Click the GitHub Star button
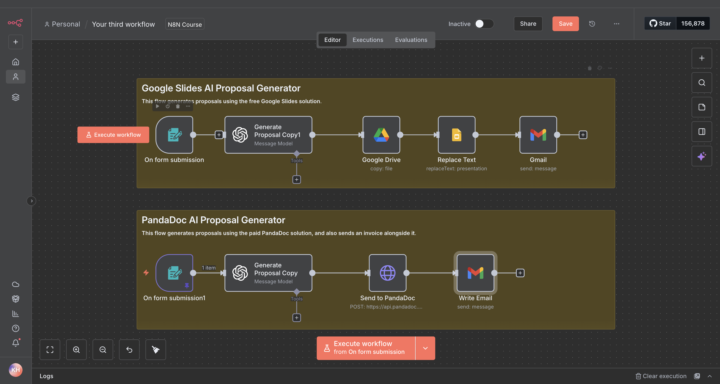Image resolution: width=720 pixels, height=384 pixels. click(x=660, y=23)
